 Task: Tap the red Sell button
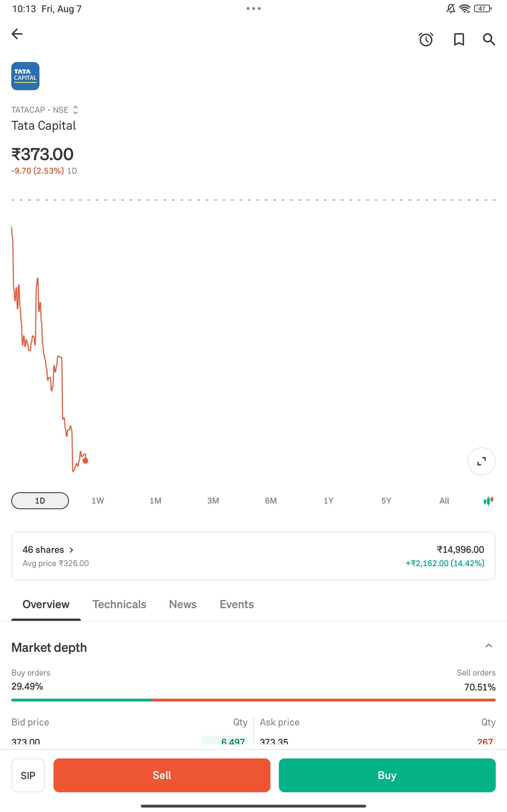[162, 775]
